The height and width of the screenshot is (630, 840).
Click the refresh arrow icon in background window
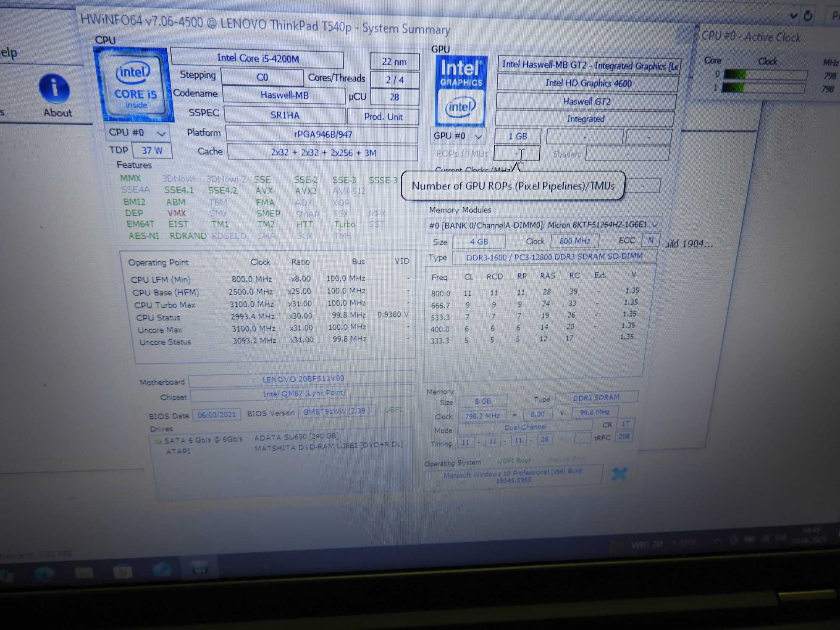click(x=808, y=16)
